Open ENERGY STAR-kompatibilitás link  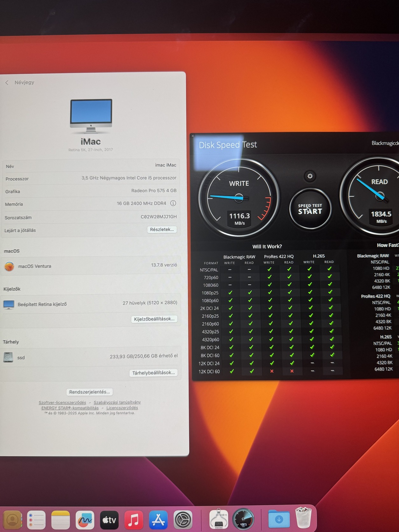click(70, 408)
